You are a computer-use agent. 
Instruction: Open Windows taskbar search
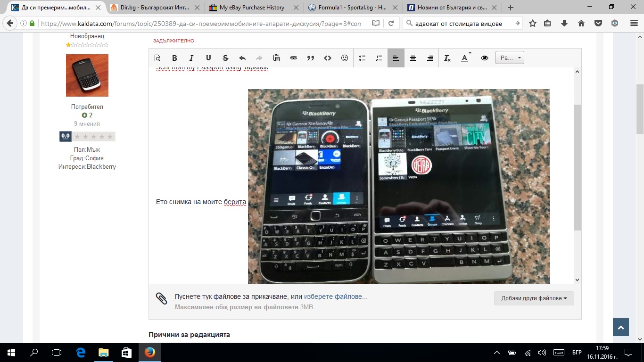click(x=34, y=352)
